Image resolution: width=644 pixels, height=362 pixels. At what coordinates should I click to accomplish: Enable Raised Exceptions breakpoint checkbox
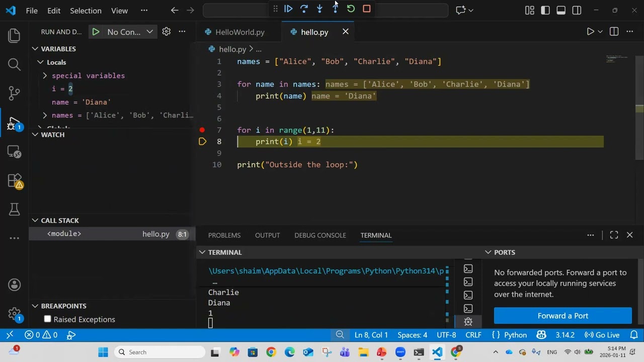coord(48,319)
